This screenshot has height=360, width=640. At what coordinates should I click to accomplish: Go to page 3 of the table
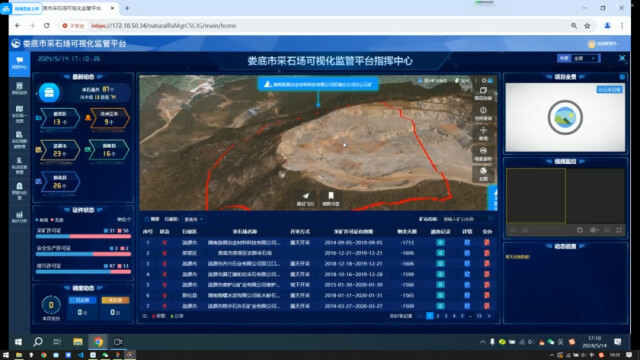(x=446, y=316)
